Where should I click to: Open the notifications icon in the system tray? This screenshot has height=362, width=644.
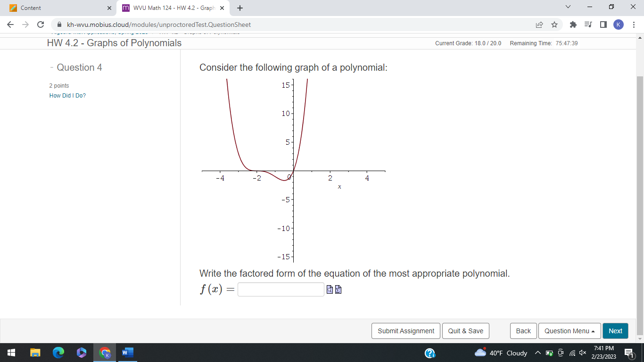click(x=628, y=353)
